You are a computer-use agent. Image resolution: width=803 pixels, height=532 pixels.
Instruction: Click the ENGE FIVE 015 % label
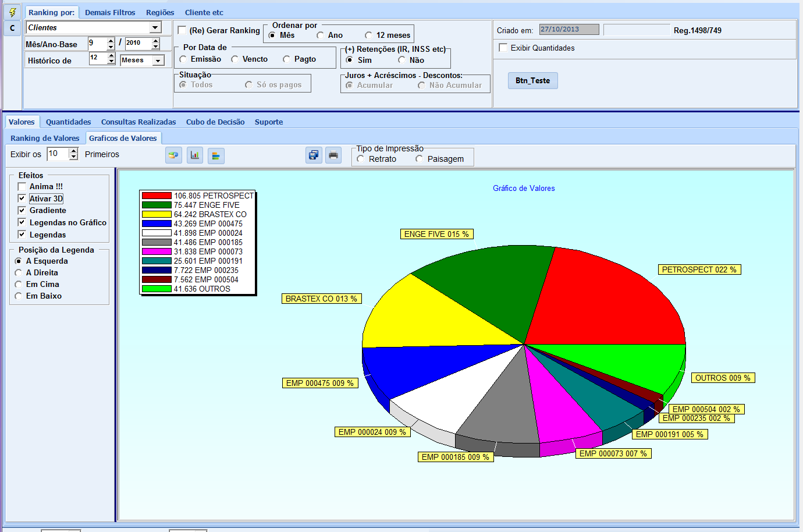(436, 234)
